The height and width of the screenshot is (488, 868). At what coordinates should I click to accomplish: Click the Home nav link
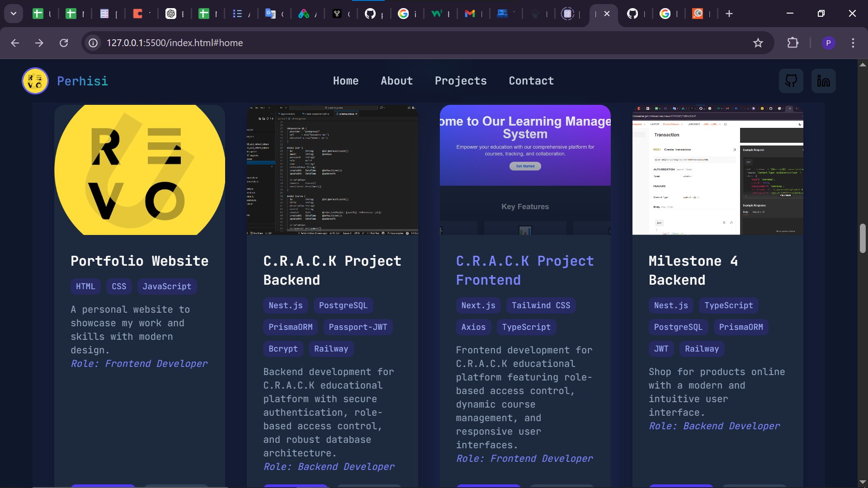click(345, 81)
